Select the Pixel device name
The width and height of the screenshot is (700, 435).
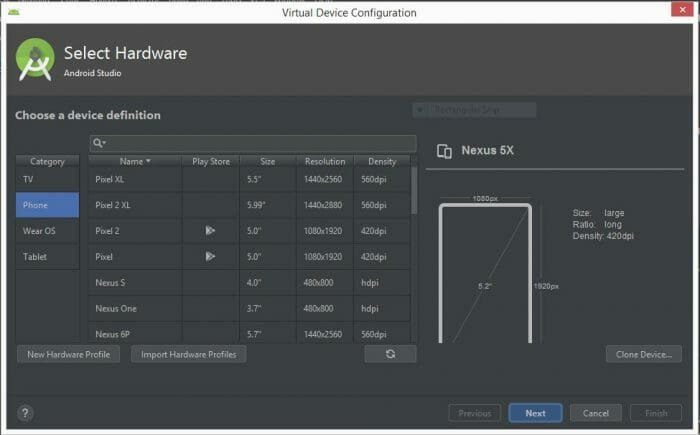pyautogui.click(x=104, y=257)
